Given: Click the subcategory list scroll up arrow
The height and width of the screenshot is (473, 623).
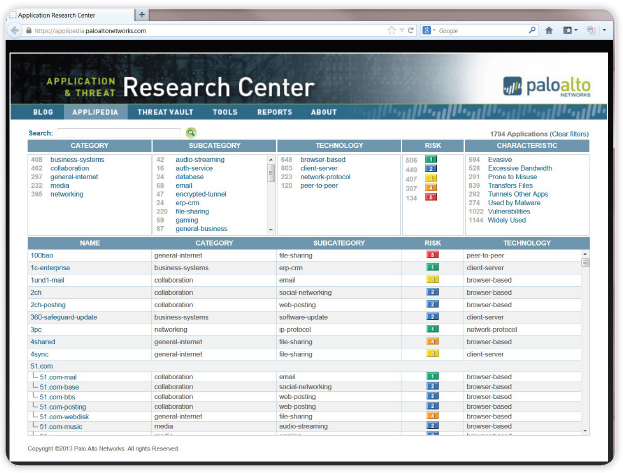Looking at the screenshot, I should pyautogui.click(x=271, y=160).
